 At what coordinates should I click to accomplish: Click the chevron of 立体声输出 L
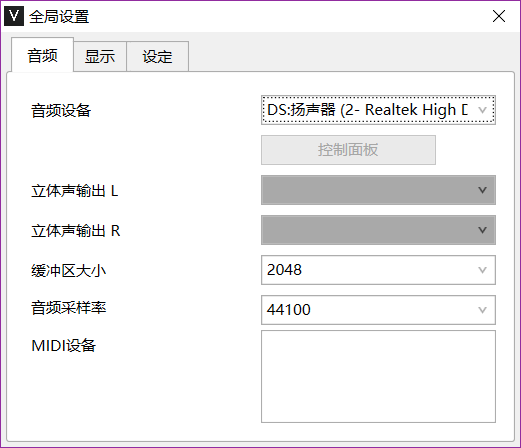[x=482, y=190]
